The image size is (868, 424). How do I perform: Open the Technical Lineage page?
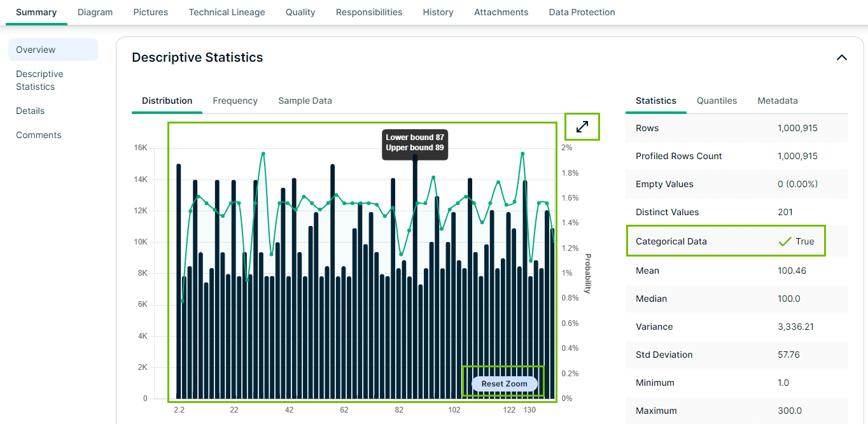(227, 12)
